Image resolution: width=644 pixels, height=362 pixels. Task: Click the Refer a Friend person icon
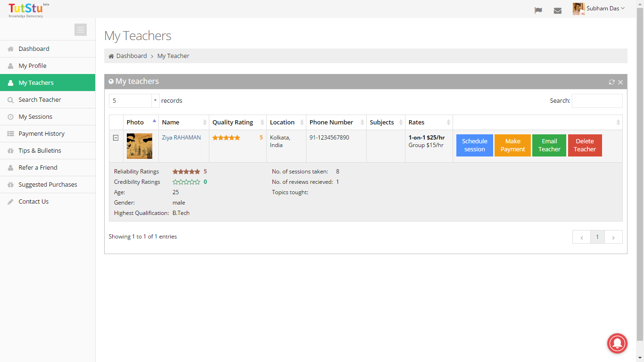click(10, 168)
